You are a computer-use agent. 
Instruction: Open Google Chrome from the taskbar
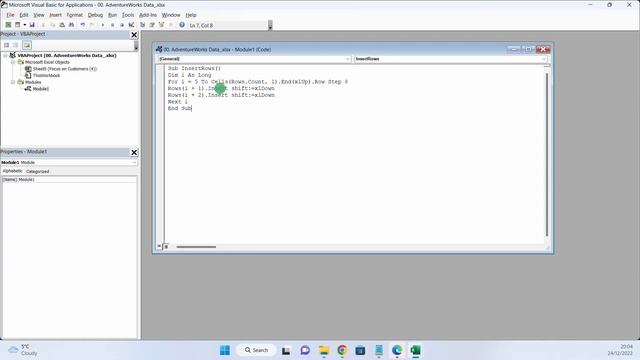point(342,350)
